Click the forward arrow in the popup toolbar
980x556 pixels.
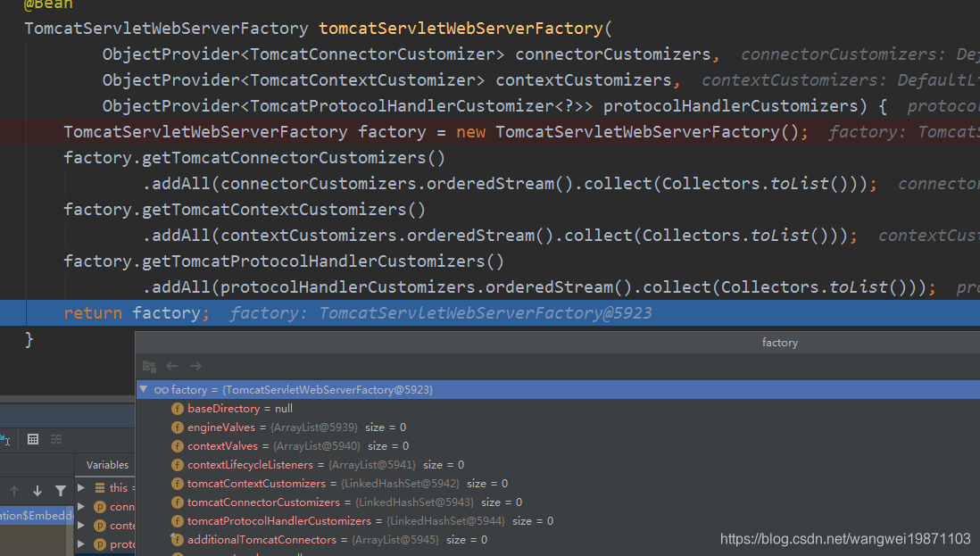tap(195, 366)
